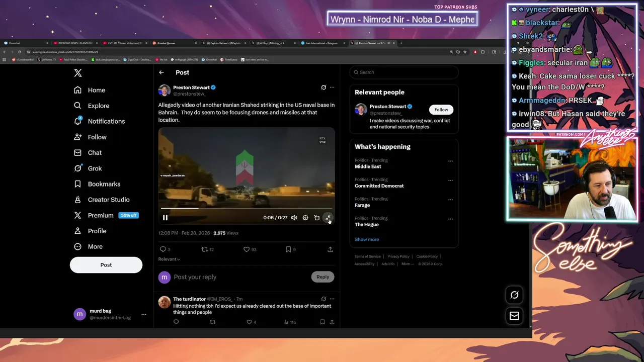Click the reply icon with 3 replies
The width and height of the screenshot is (644, 362).
click(163, 249)
